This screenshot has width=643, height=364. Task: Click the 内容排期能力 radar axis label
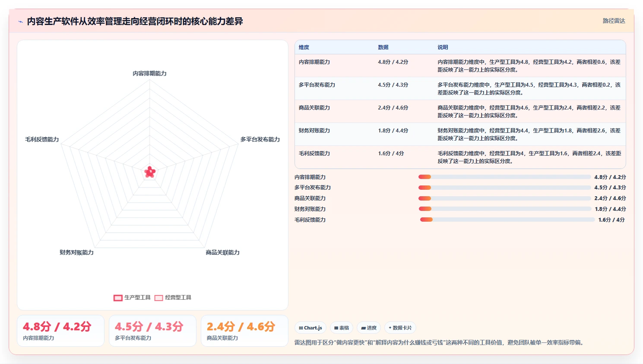coord(149,74)
